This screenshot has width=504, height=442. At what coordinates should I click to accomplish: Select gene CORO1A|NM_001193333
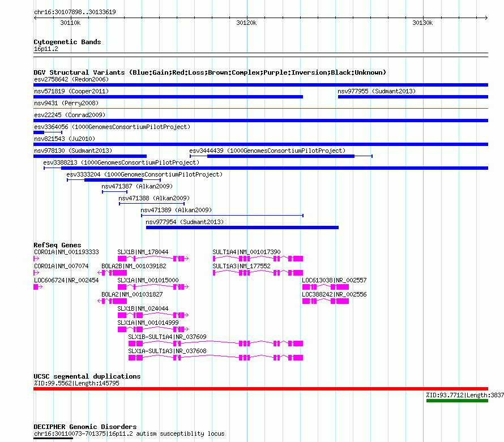coord(66,252)
